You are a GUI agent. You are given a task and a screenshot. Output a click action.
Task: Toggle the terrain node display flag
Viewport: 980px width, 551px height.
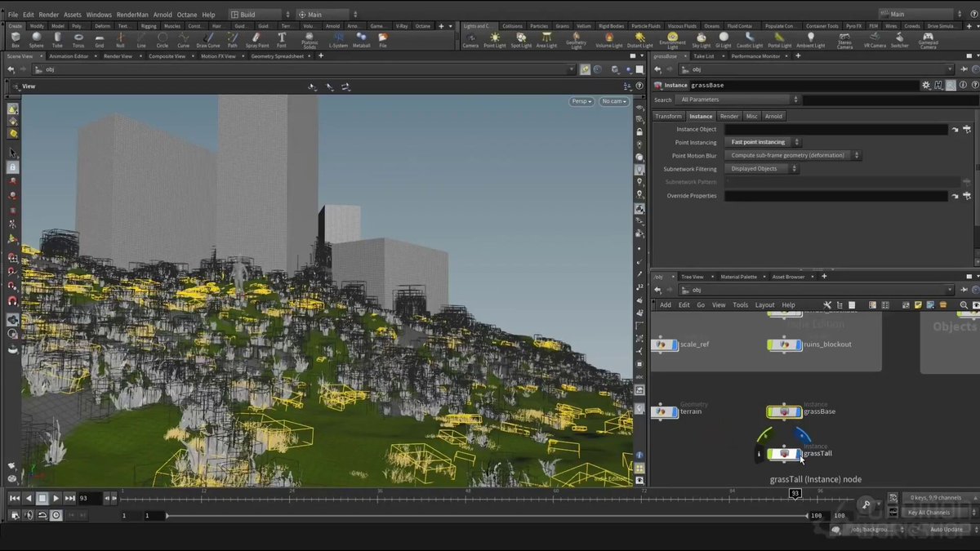675,412
